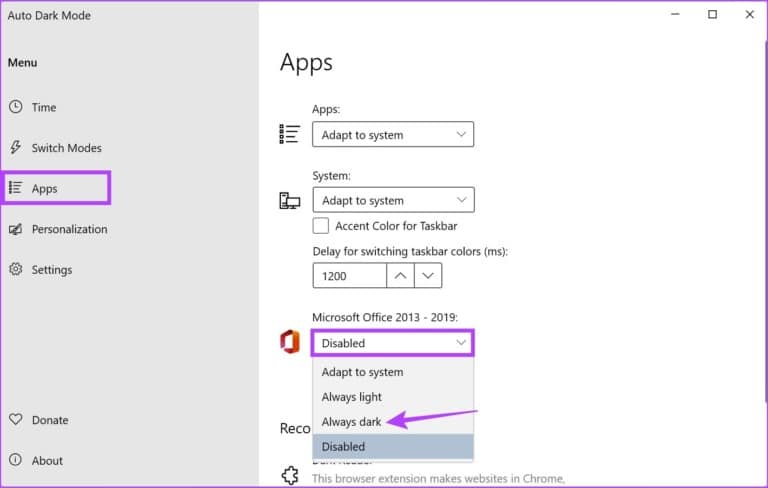Choose Always light in Office list
The height and width of the screenshot is (488, 768).
(393, 397)
